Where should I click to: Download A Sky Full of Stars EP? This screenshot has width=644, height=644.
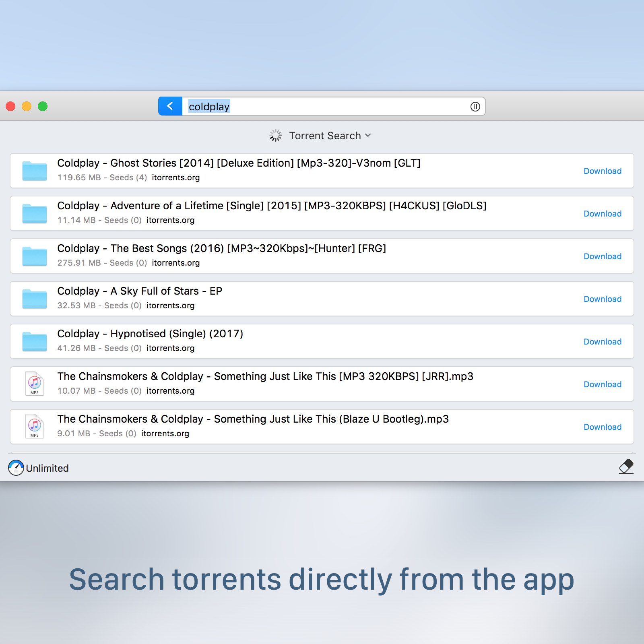point(603,299)
